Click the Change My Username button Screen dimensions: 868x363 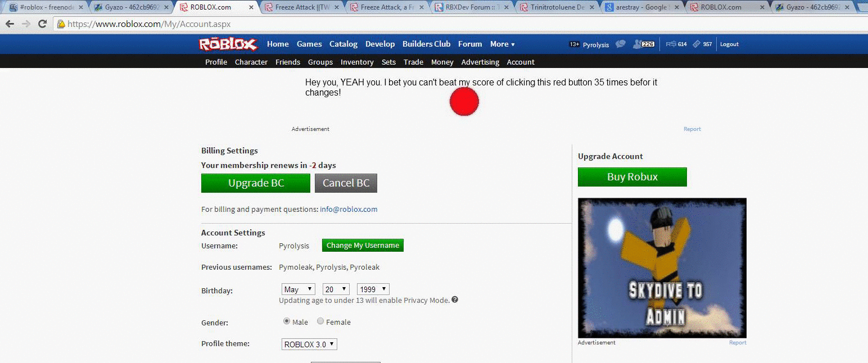[363, 246]
